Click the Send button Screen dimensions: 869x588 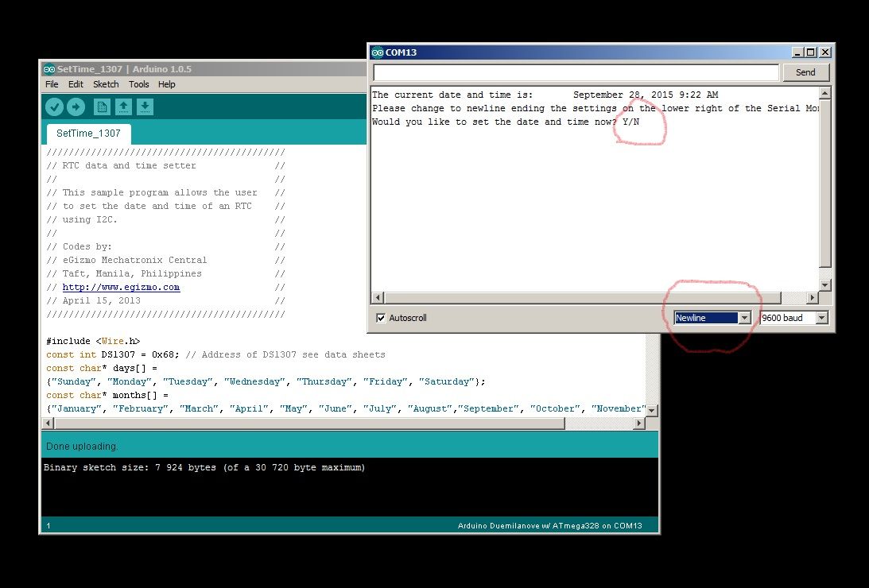point(805,72)
